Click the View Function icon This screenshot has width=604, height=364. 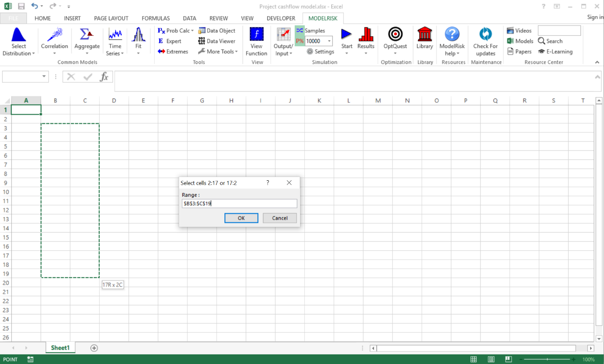[x=256, y=41]
